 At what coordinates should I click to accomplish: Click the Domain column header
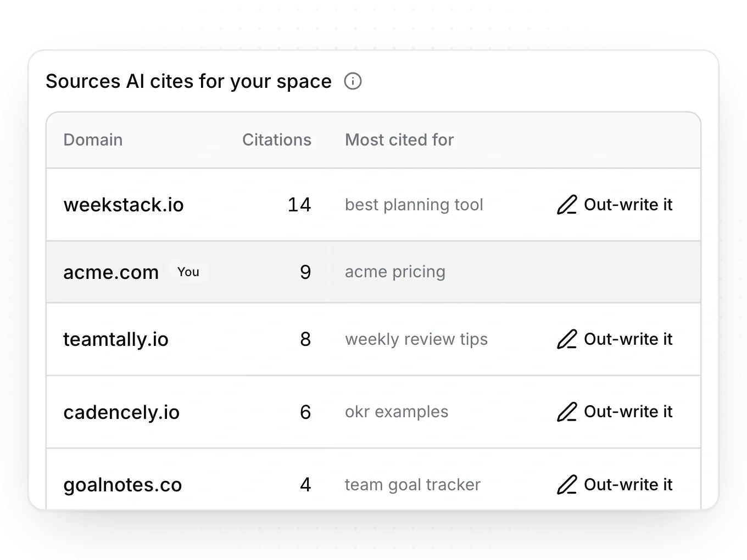[x=93, y=140]
